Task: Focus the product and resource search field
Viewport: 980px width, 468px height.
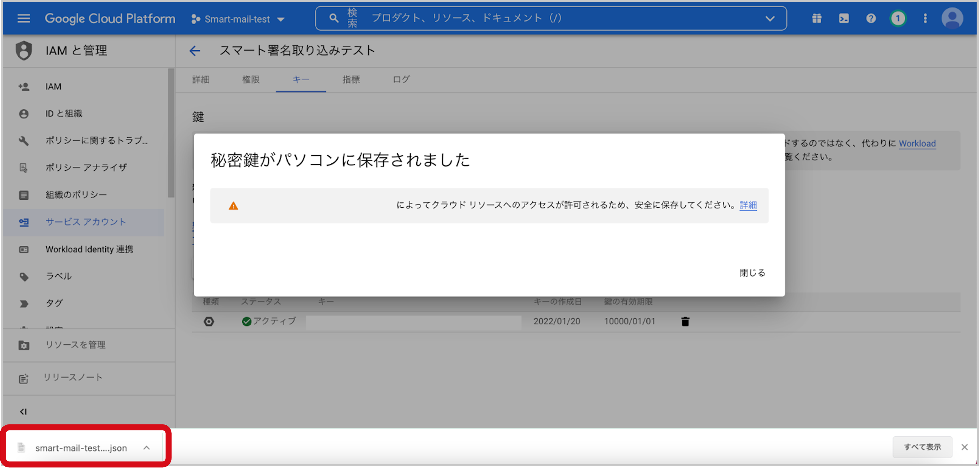Action: tap(551, 18)
